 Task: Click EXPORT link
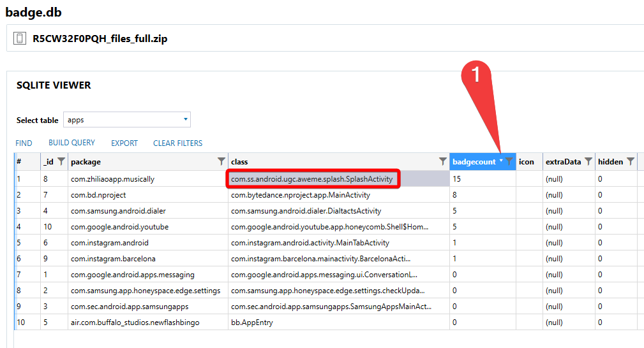(x=124, y=143)
